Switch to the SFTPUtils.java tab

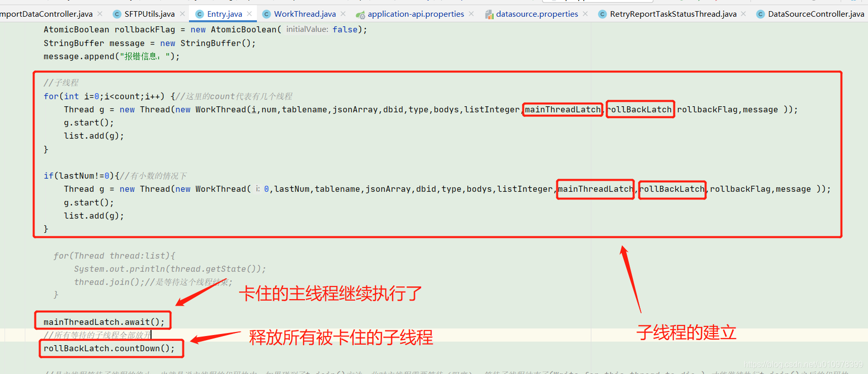pos(149,14)
